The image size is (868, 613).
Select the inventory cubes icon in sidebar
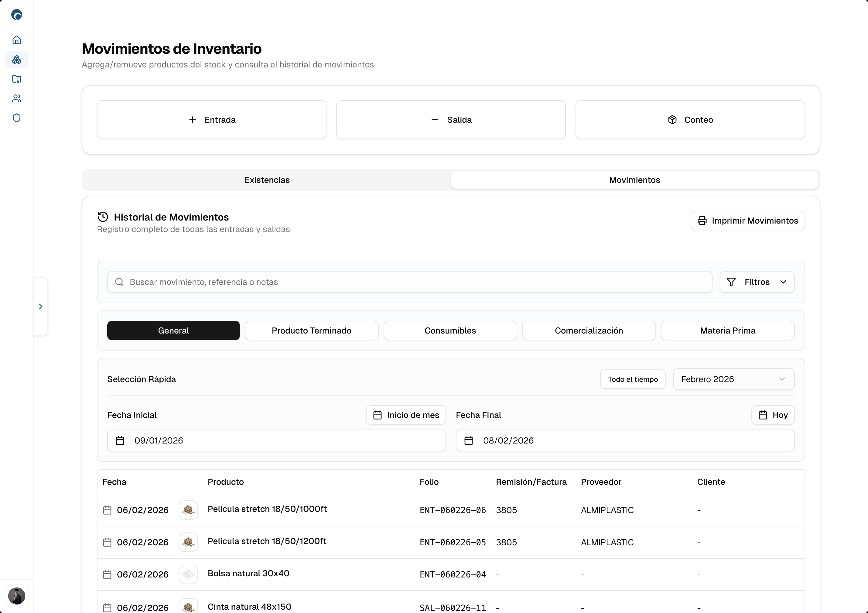click(17, 60)
